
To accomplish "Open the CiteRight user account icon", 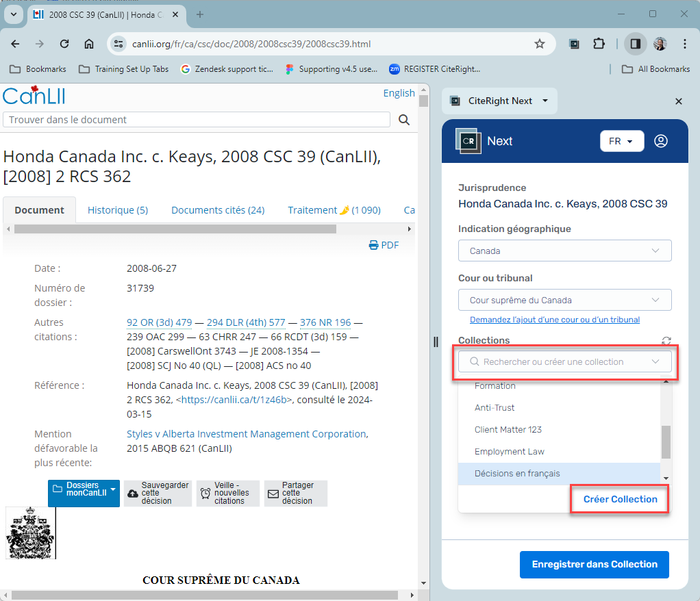I will point(661,141).
